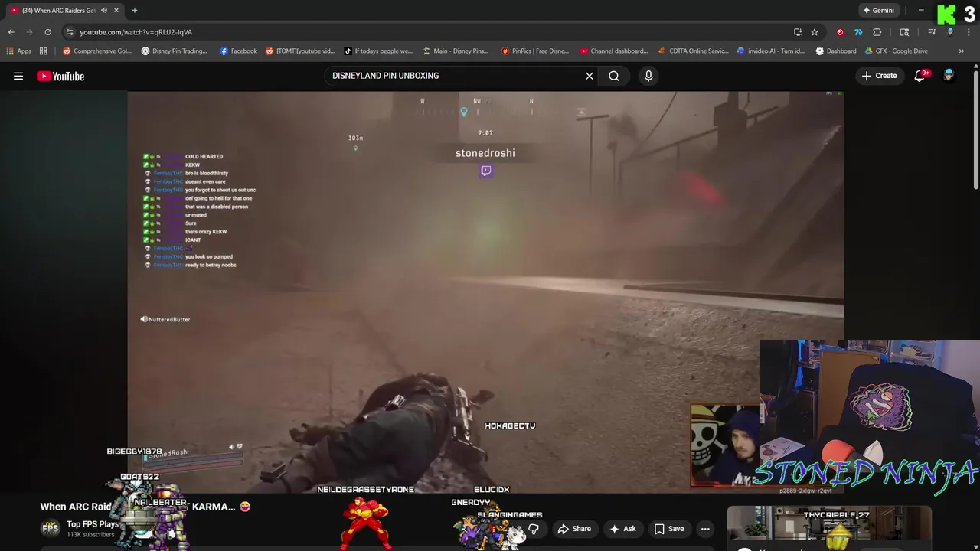Screen dimensions: 980x551
Task: Save the video with the Save button
Action: 668,529
